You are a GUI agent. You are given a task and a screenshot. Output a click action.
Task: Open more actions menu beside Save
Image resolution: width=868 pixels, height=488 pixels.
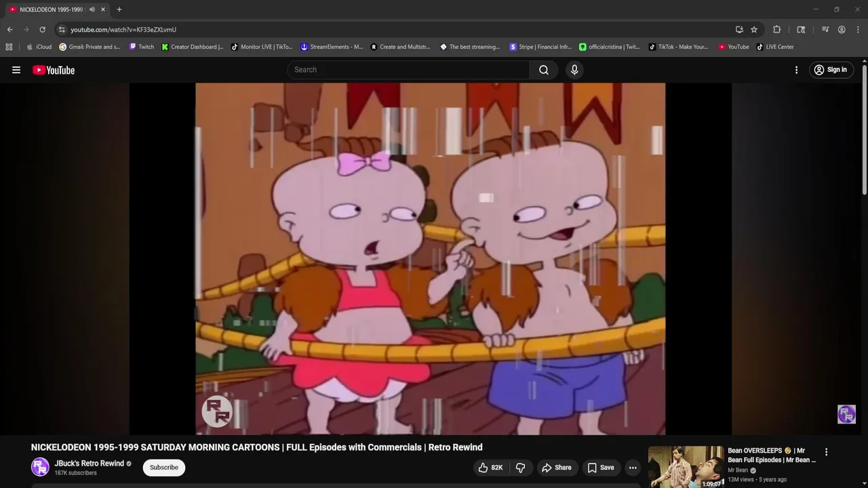pos(633,468)
